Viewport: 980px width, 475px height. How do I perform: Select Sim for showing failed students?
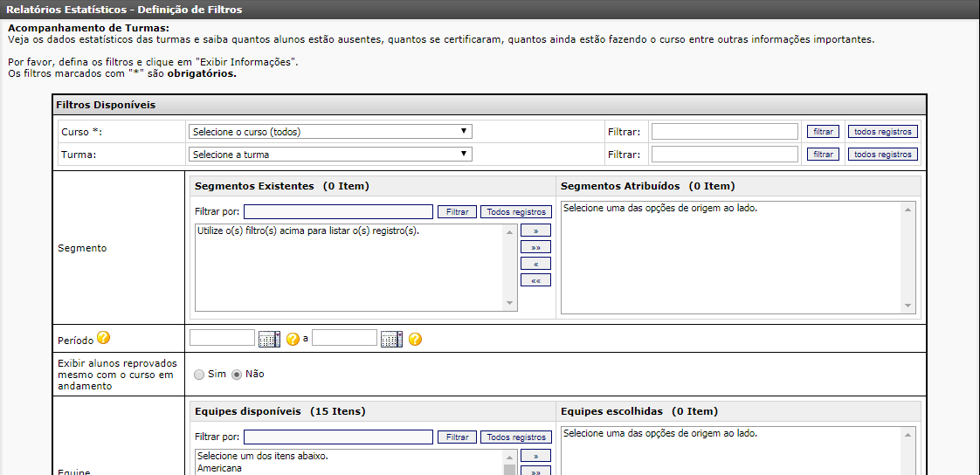pos(199,375)
